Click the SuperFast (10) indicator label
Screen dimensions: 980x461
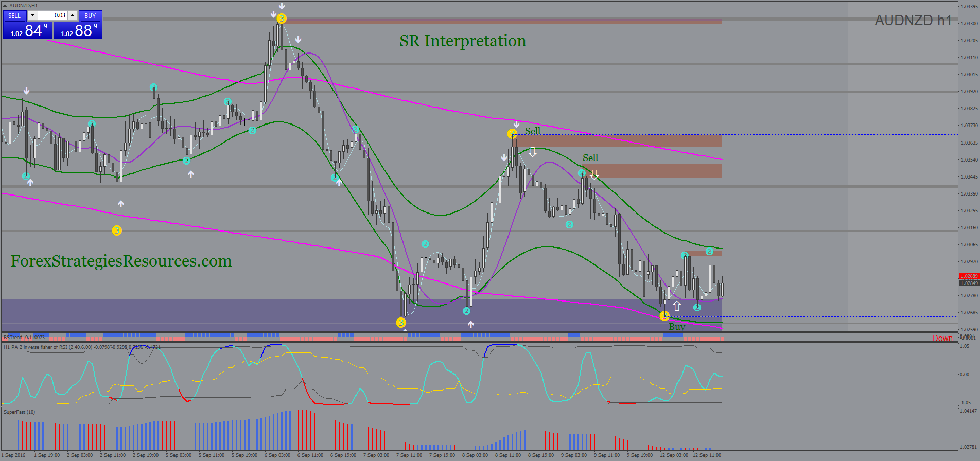click(19, 412)
